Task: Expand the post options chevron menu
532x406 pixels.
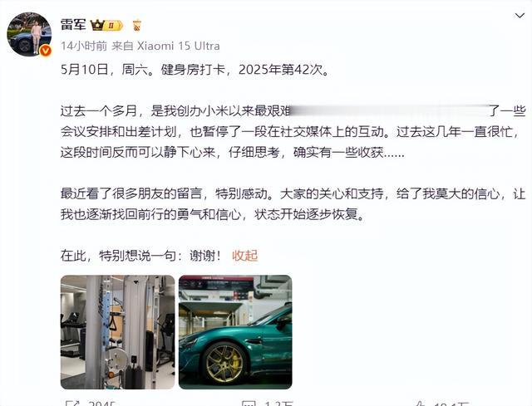Action: (x=520, y=16)
